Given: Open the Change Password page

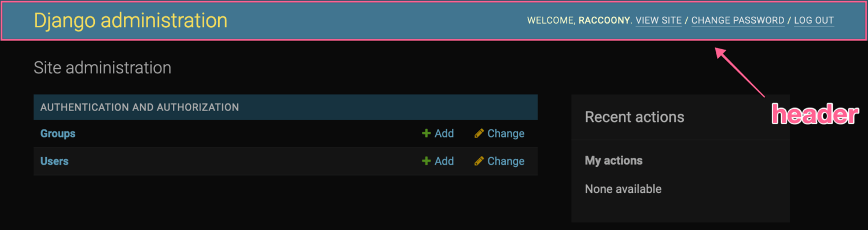Looking at the screenshot, I should (x=738, y=20).
